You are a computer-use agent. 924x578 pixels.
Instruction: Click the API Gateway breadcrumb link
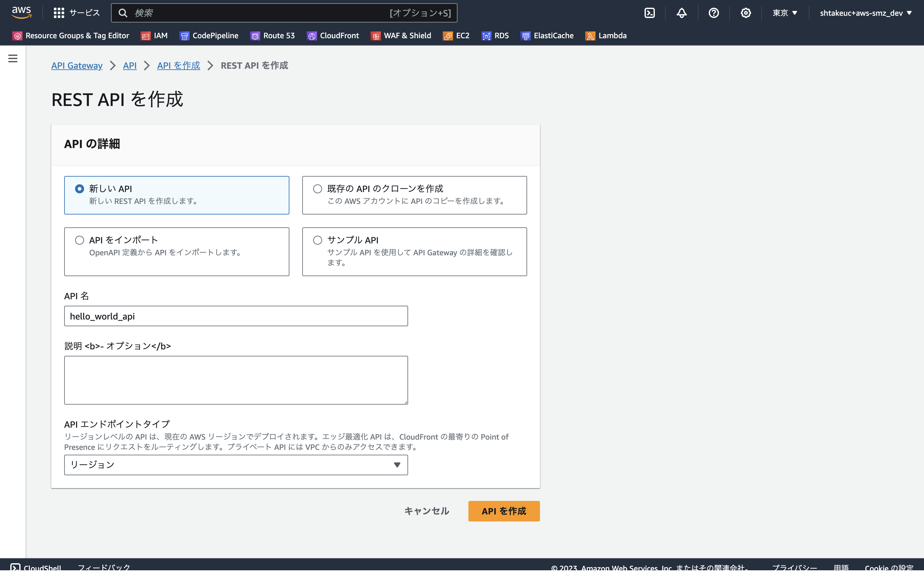click(x=77, y=66)
